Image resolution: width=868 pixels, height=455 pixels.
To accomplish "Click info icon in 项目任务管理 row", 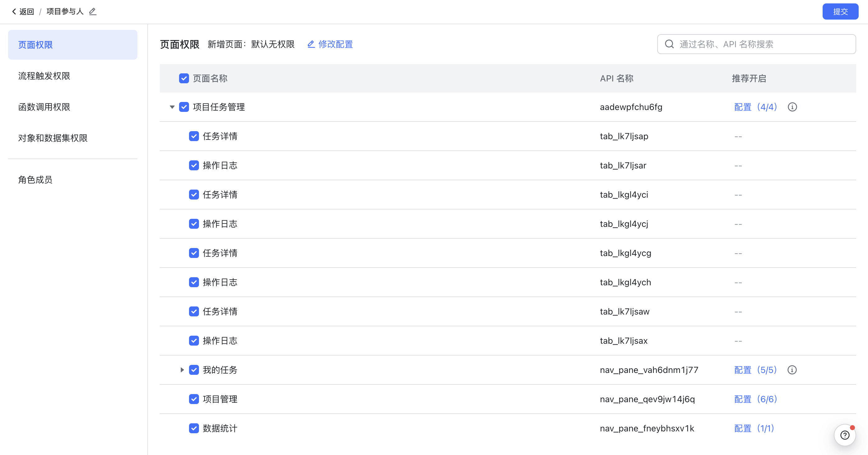I will [792, 107].
